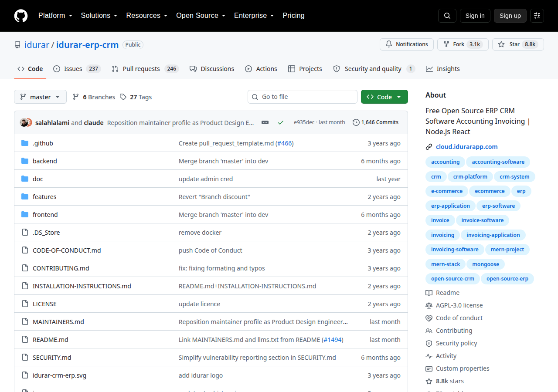
Task: Click the GitHub logo icon
Action: (x=21, y=16)
